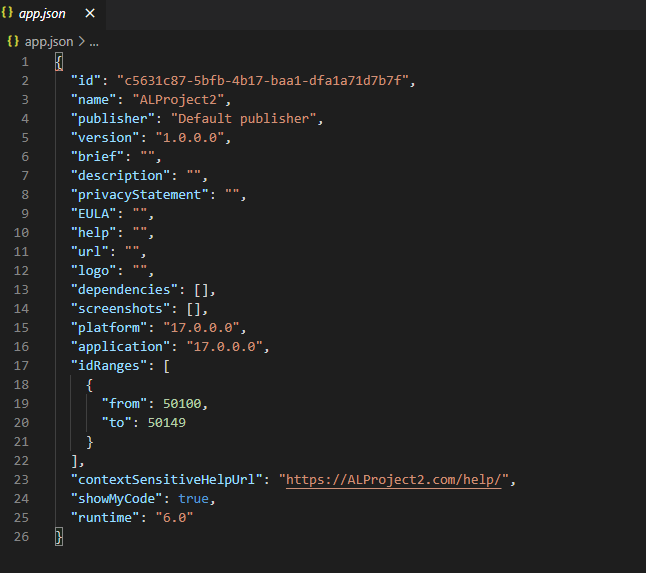Click the from value 50100
Viewport: 646px width, 573px height.
click(182, 404)
